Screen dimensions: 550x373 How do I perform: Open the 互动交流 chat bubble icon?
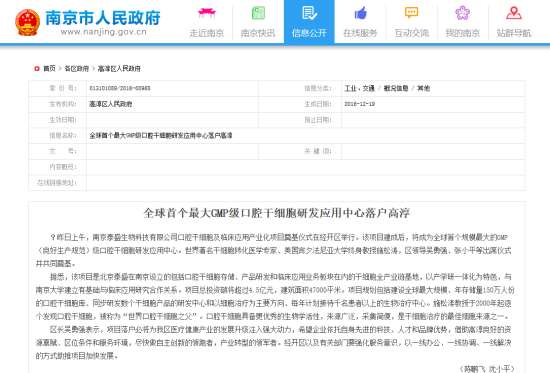click(411, 13)
